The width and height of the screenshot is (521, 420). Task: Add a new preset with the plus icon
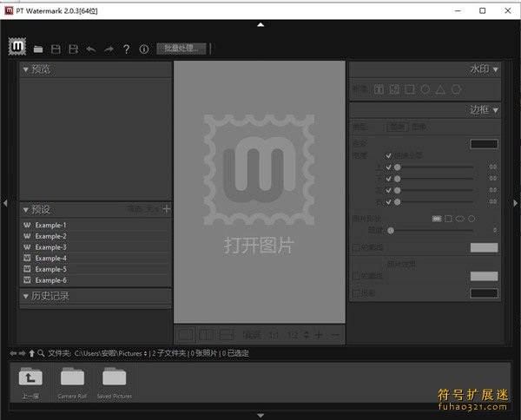click(x=167, y=209)
